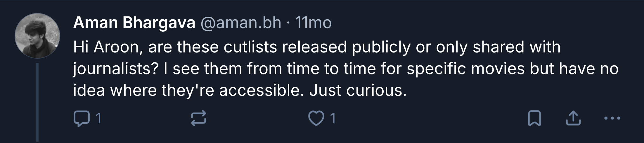
Task: Click the "Just curious." sentence
Action: click(358, 91)
